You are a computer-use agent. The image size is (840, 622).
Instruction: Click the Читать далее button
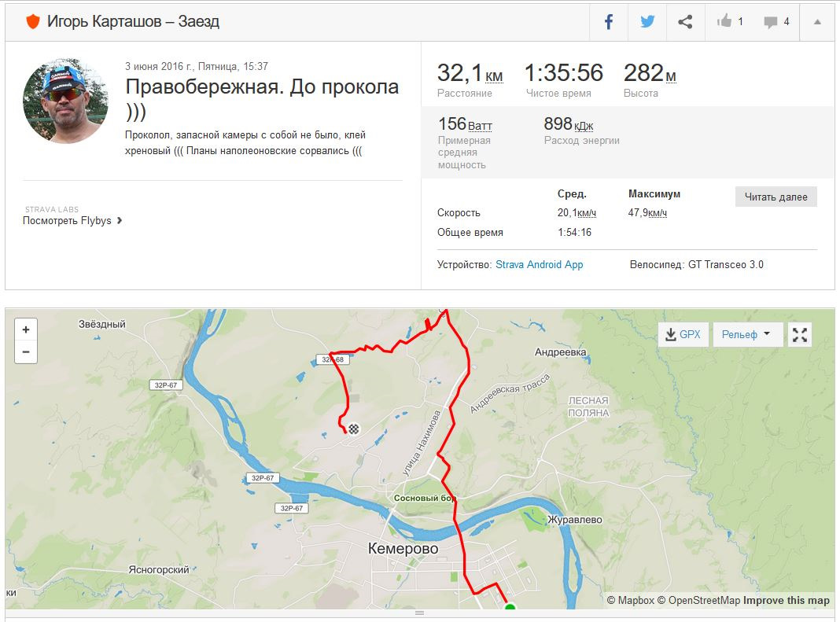pyautogui.click(x=776, y=197)
